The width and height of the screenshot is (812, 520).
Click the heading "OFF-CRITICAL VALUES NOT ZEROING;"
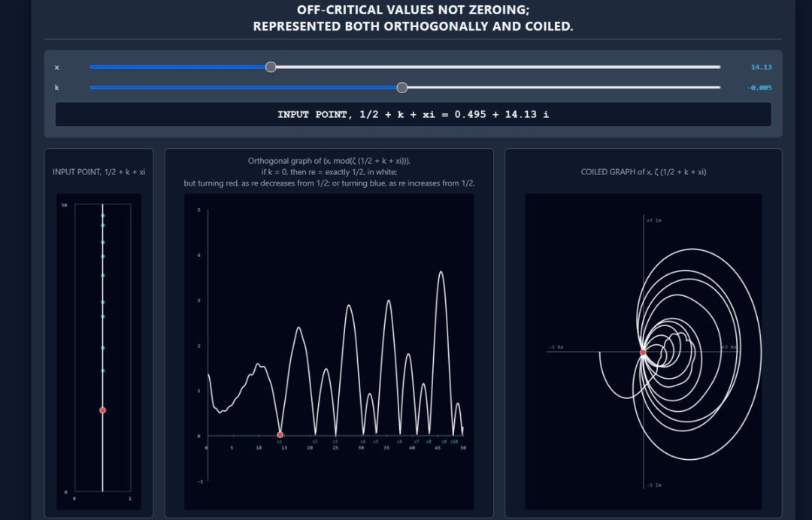(x=414, y=10)
